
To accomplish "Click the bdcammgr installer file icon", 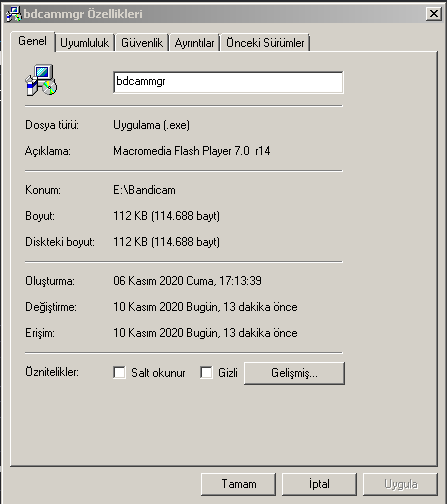I will pos(41,80).
